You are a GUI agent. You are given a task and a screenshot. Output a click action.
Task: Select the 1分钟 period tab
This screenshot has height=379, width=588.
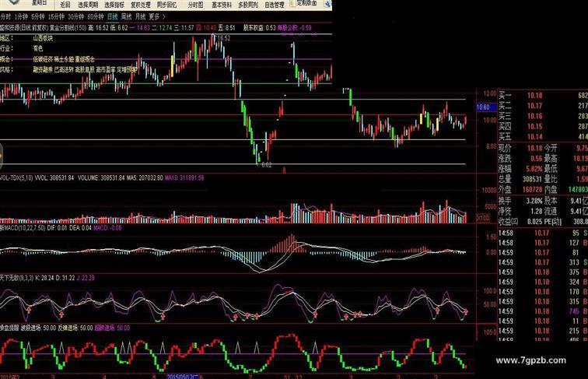point(21,16)
